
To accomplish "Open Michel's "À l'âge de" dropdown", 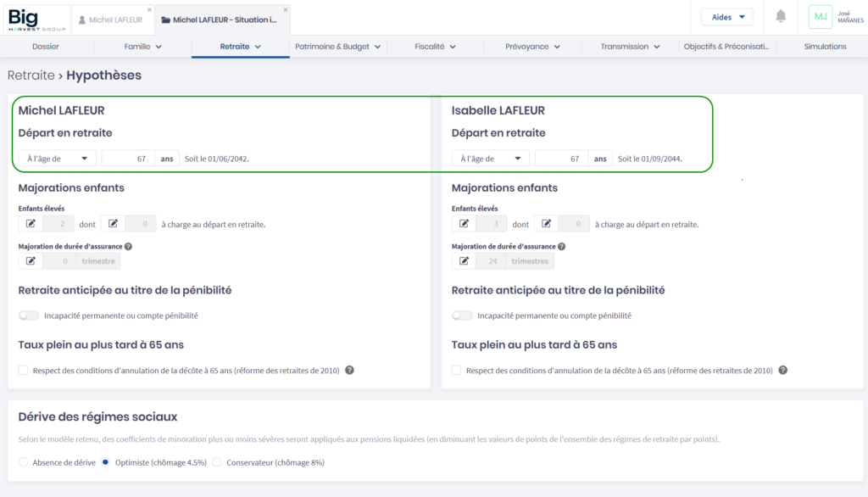I will [x=57, y=159].
